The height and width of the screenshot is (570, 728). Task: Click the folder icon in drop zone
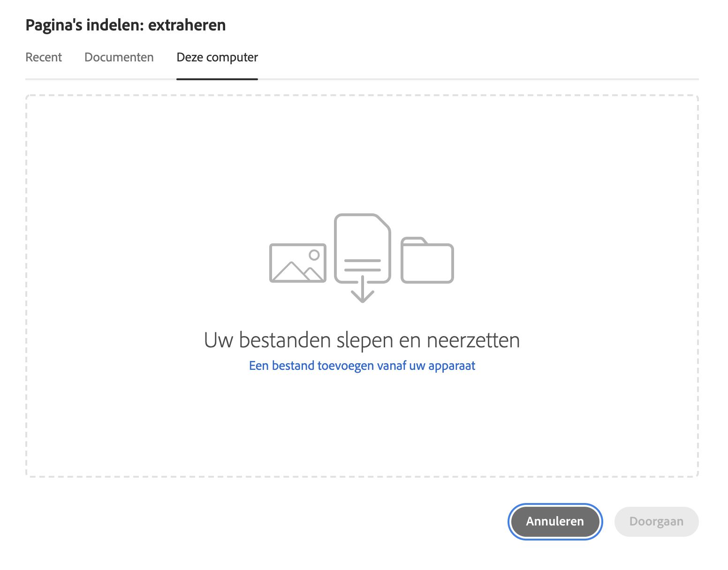[427, 260]
